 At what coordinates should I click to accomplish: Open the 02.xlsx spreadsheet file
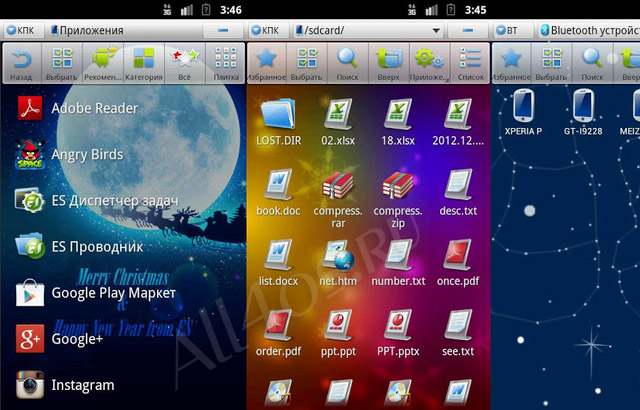click(x=338, y=122)
